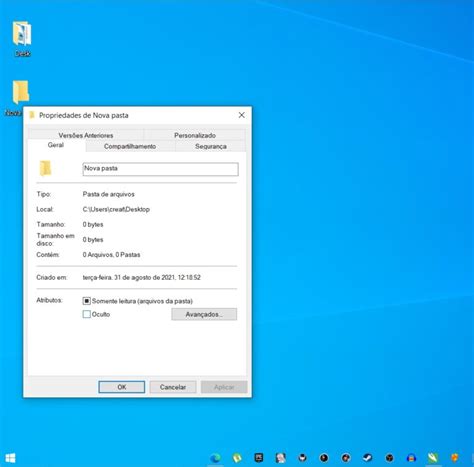Open the Epic Games taskbar icon
Image resolution: width=474 pixels, height=467 pixels.
coord(259,458)
